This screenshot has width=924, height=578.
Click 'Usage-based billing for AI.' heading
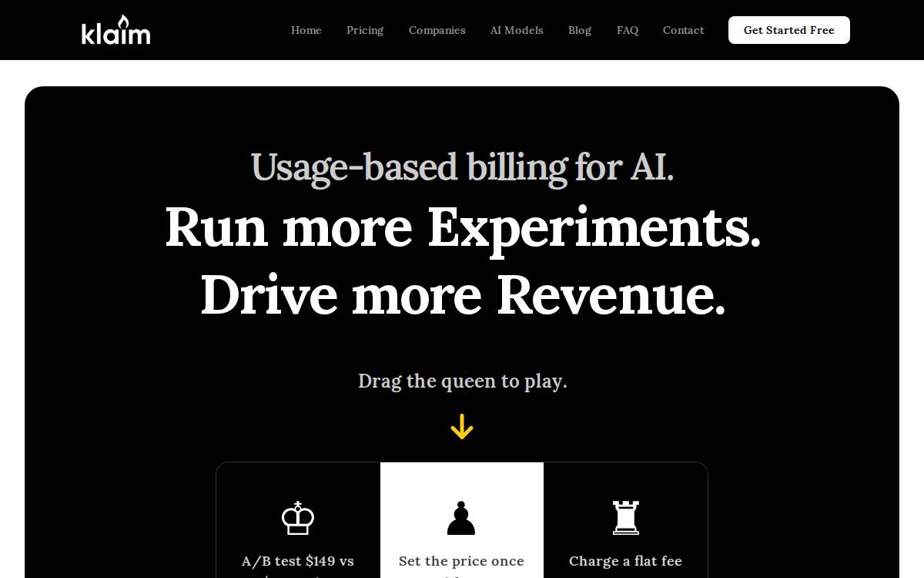tap(462, 167)
